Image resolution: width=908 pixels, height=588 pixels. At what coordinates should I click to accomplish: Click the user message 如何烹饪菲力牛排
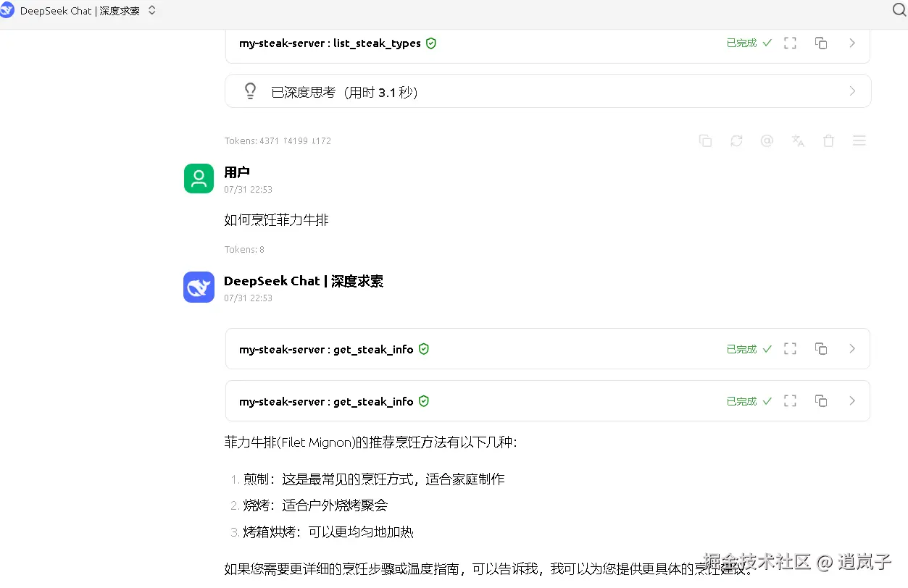pyautogui.click(x=277, y=220)
